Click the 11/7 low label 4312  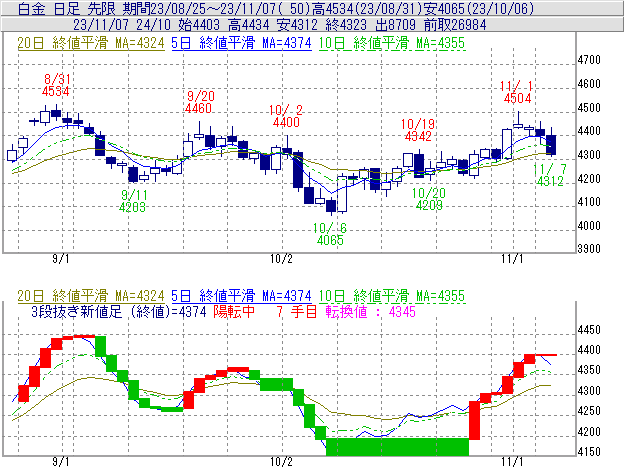pos(550,181)
